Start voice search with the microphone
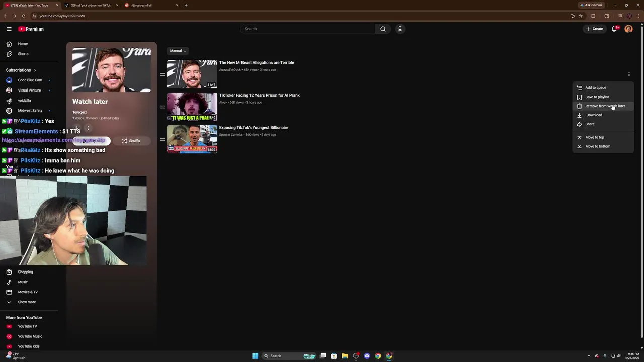Screen dimensions: 644x362 point(400,29)
